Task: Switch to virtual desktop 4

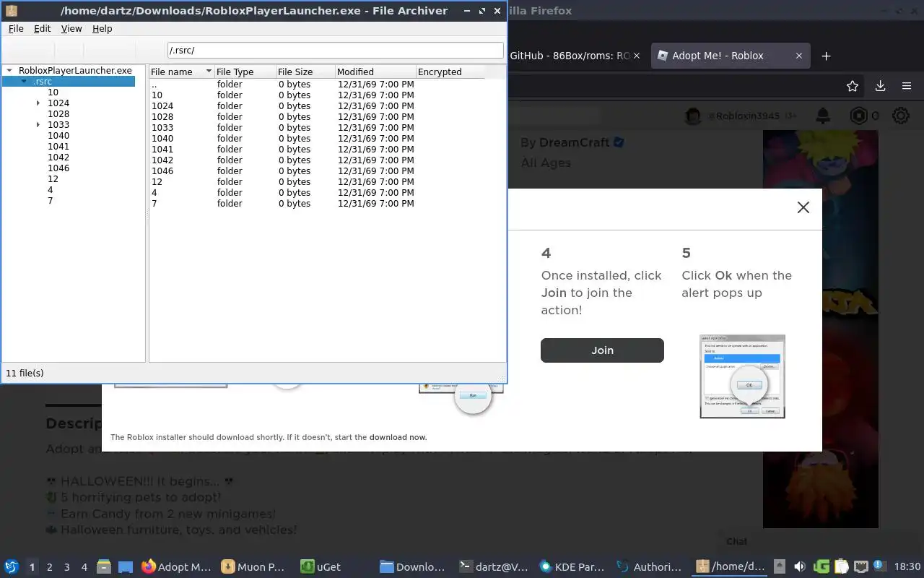Action: point(84,567)
